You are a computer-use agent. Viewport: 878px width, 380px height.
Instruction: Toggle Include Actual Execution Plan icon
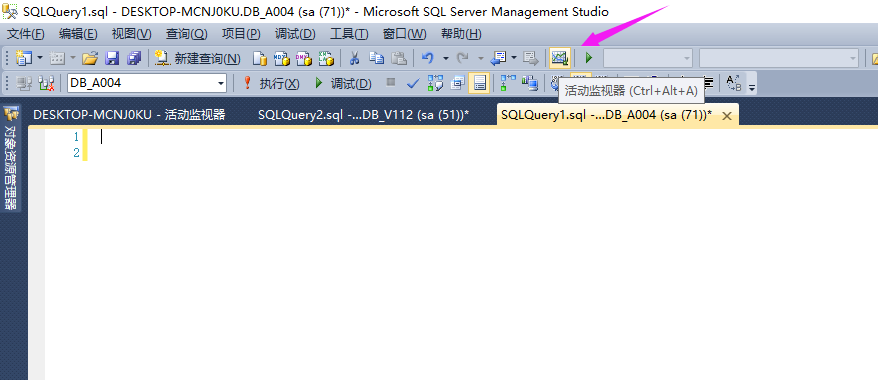508,83
